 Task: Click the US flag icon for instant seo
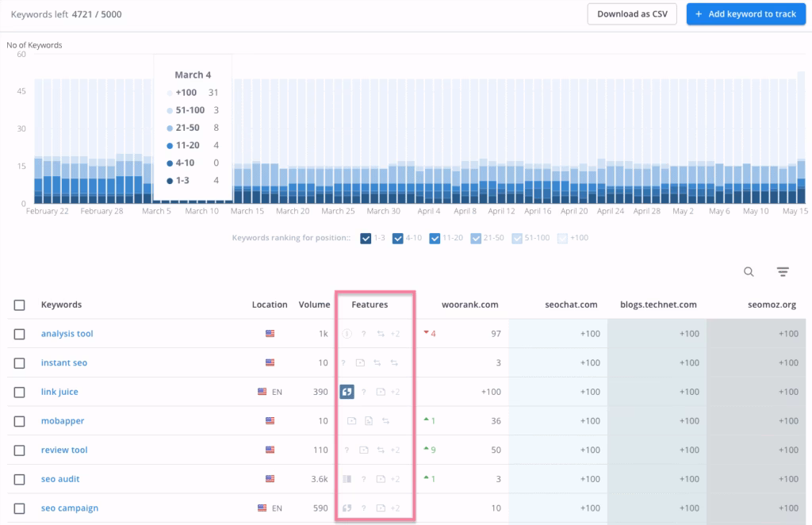click(x=270, y=362)
